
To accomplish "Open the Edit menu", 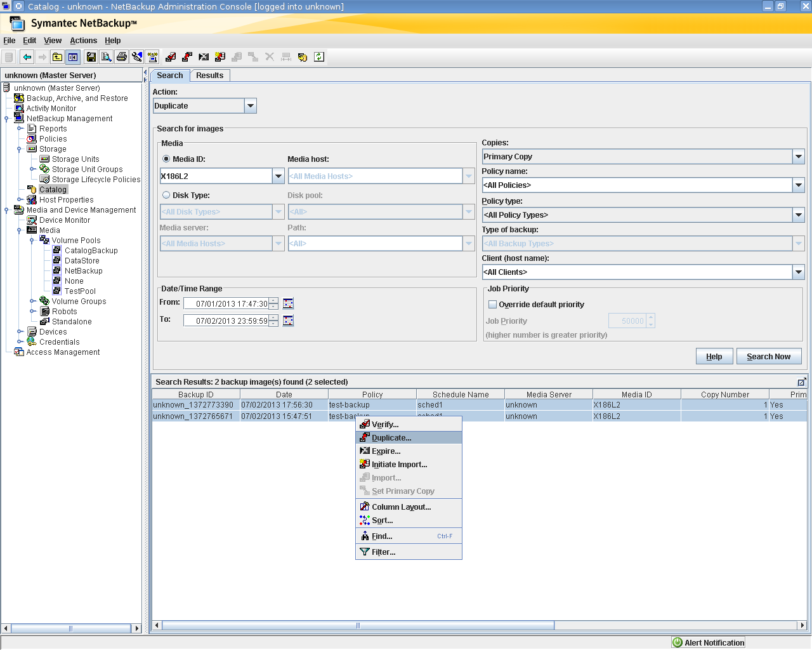I will tap(30, 41).
